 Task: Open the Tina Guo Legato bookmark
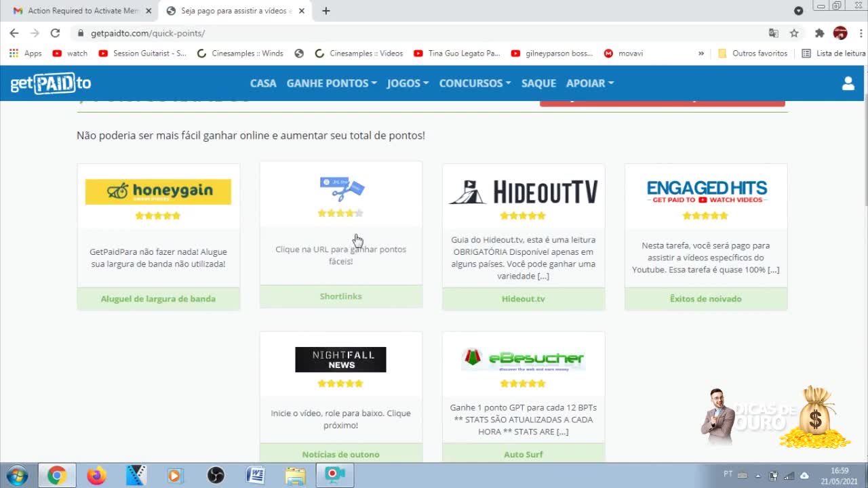(456, 54)
